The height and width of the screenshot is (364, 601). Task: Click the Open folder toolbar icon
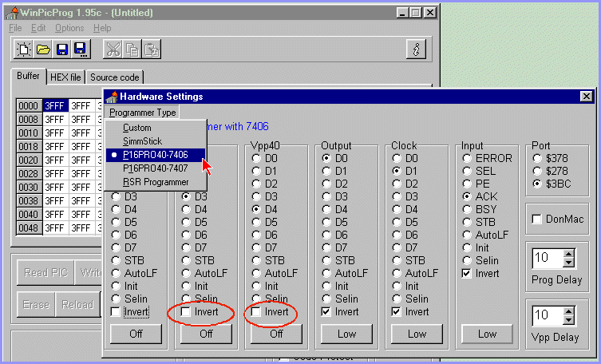point(43,49)
